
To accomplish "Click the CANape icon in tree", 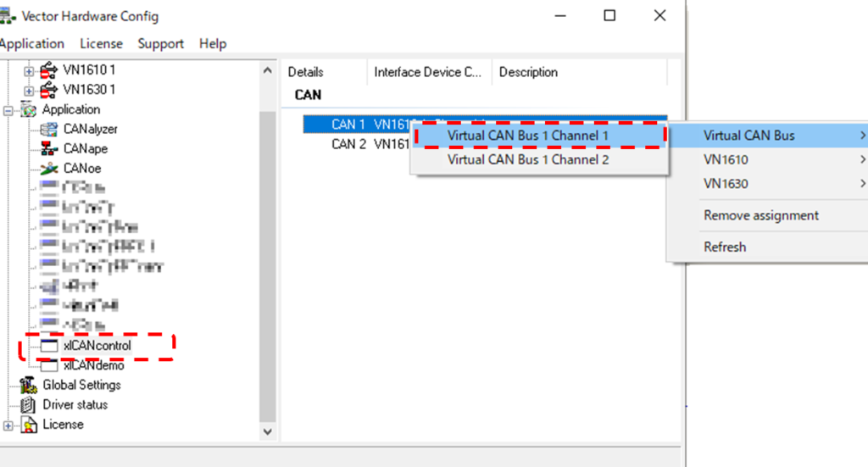I will 49,148.
